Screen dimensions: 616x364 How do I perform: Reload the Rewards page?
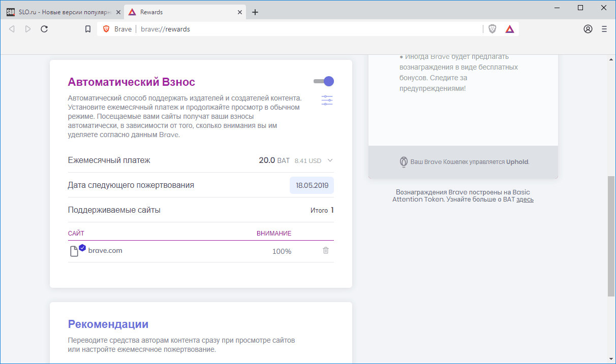[44, 29]
